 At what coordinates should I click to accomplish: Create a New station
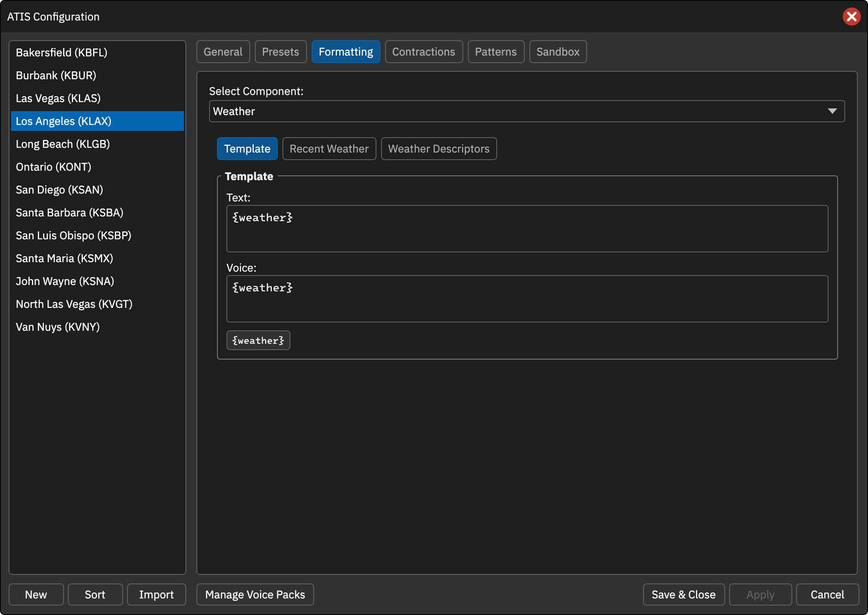click(x=36, y=594)
